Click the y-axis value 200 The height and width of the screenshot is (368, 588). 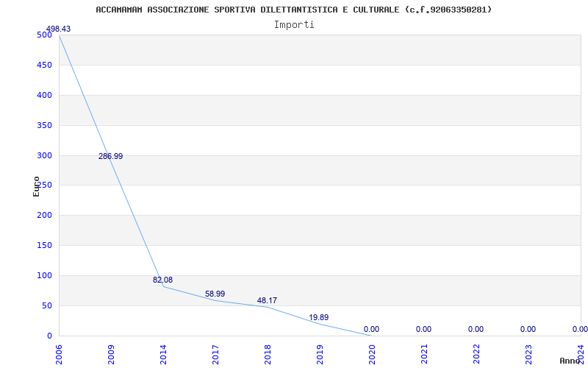tap(44, 215)
